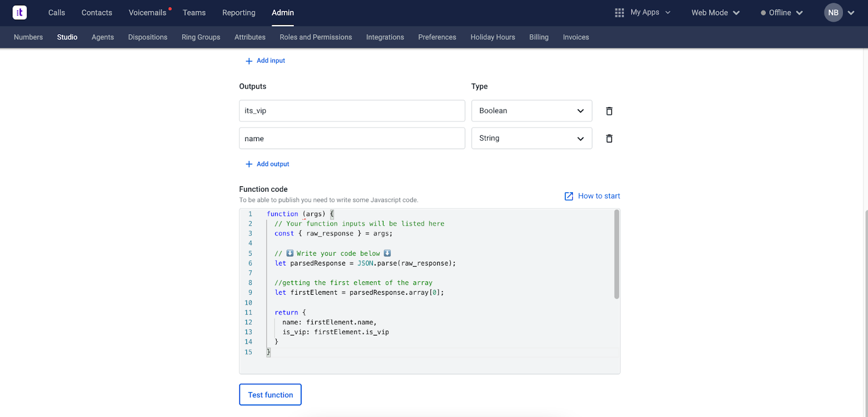Click the '//getting the first element' comment line

click(x=354, y=283)
